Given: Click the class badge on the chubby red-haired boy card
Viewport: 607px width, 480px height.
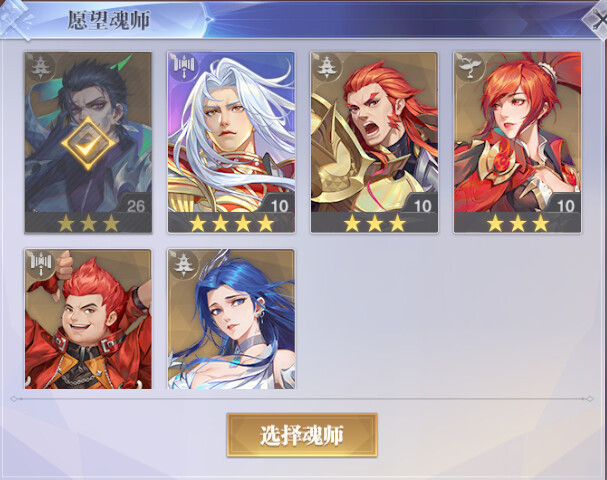Looking at the screenshot, I should [41, 264].
